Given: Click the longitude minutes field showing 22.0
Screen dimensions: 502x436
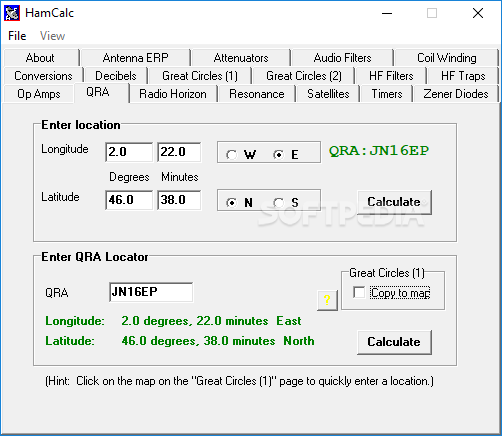Looking at the screenshot, I should [179, 152].
